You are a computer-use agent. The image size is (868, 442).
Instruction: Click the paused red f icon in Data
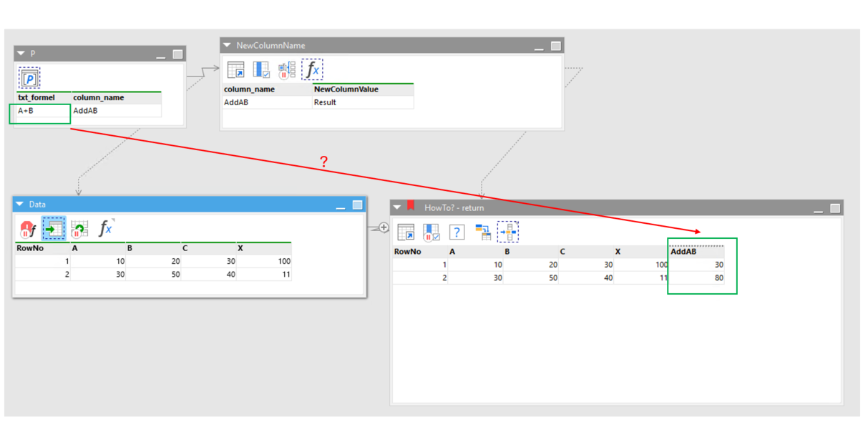coord(28,230)
